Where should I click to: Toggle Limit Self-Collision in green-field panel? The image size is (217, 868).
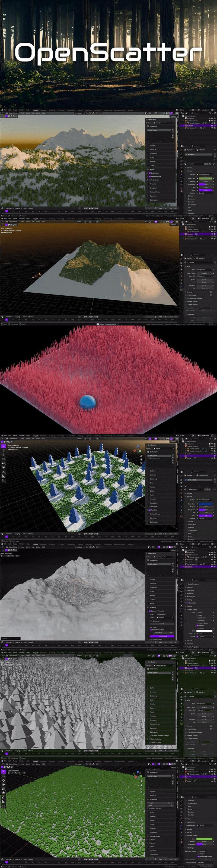coord(147,808)
